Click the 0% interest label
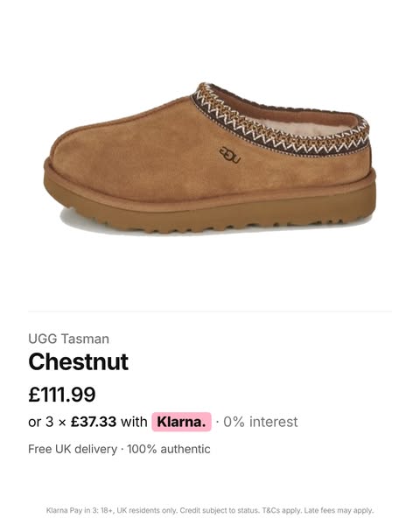420x525 pixels. click(261, 422)
